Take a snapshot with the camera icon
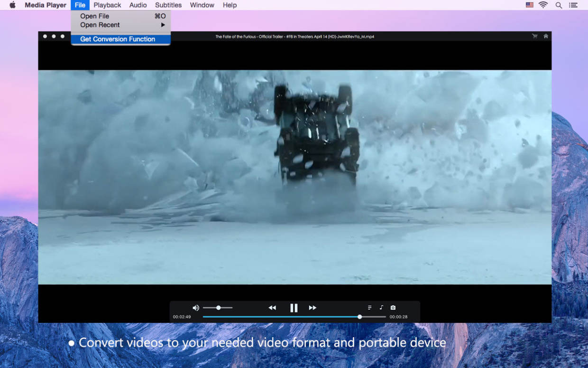 393,308
